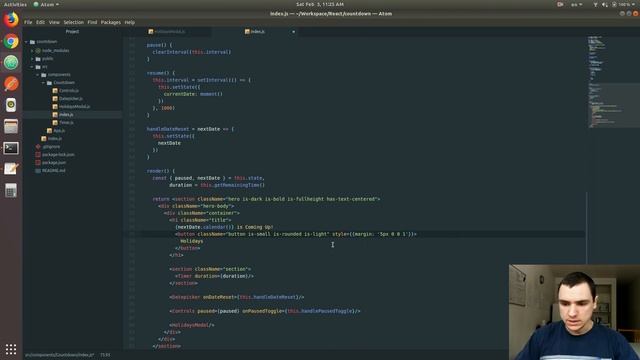Image resolution: width=640 pixels, height=360 pixels.
Task: Launch Firefox from the Ubuntu dock
Action: point(11,20)
